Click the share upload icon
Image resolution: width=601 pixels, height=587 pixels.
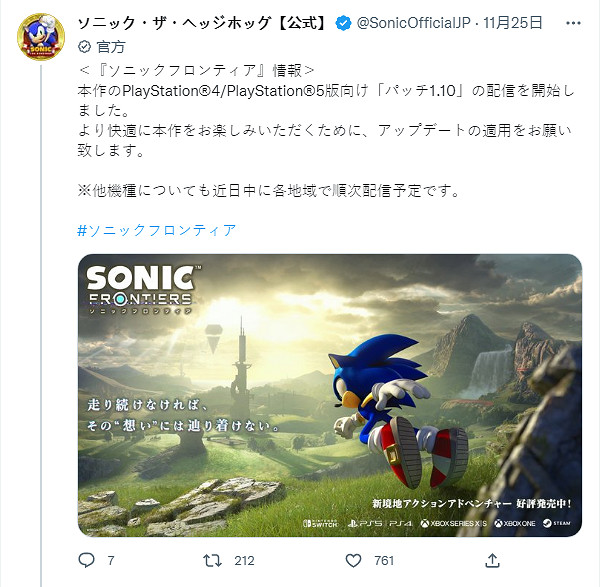[493, 561]
